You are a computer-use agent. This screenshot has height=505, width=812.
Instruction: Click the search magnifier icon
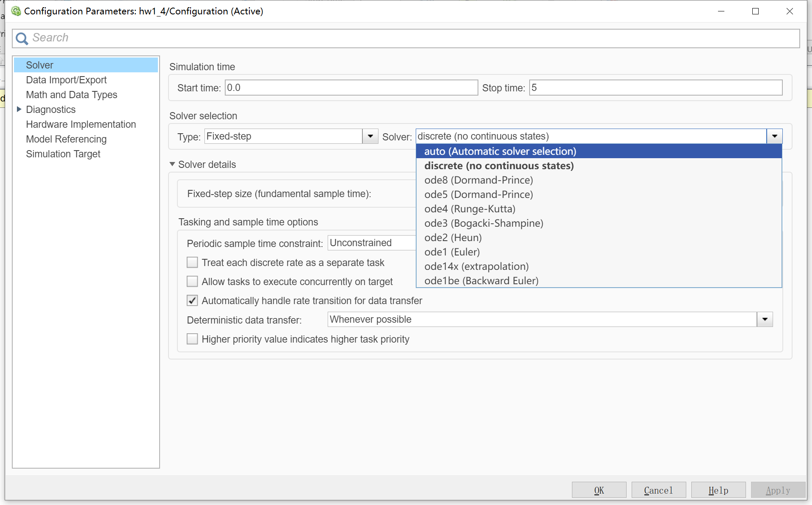[x=22, y=38]
